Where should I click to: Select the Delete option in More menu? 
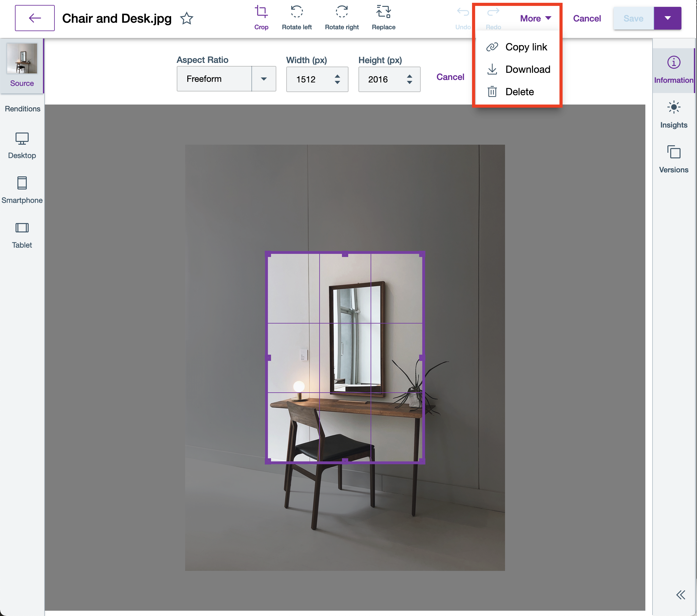(519, 91)
